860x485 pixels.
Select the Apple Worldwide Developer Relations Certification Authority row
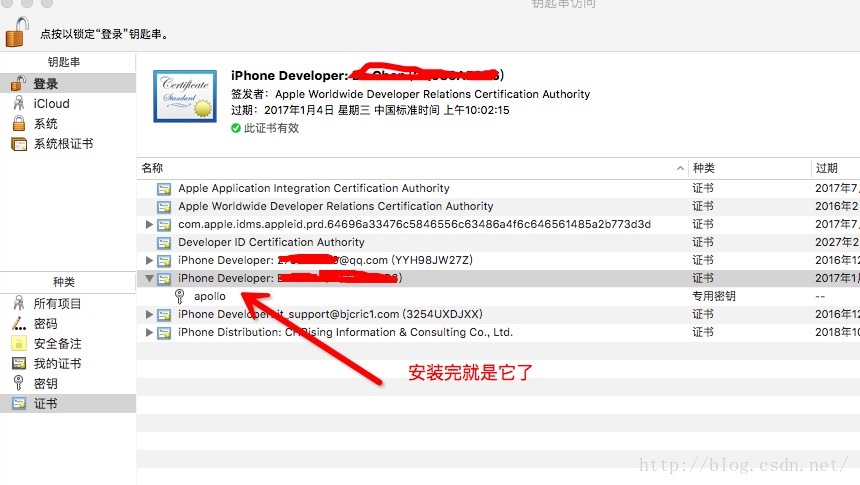[x=498, y=206]
